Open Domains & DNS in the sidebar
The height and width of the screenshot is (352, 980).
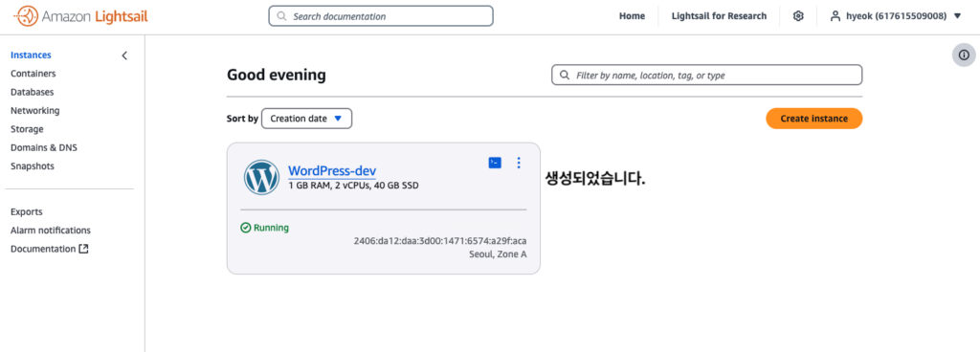coord(44,148)
